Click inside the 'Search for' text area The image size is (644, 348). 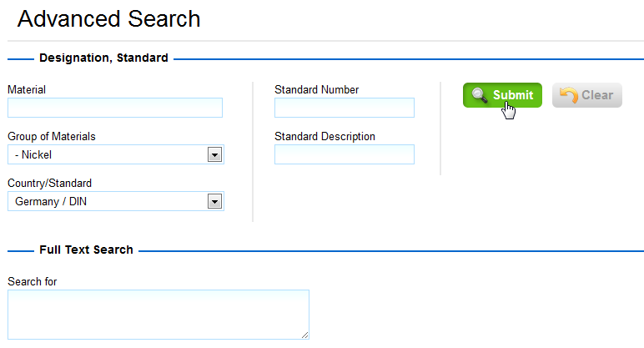[x=158, y=315]
